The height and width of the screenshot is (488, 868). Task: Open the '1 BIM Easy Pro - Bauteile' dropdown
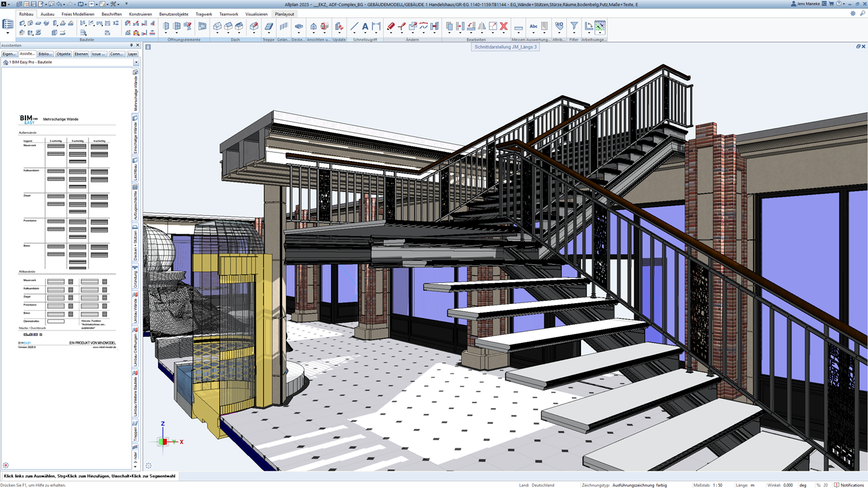(x=136, y=62)
